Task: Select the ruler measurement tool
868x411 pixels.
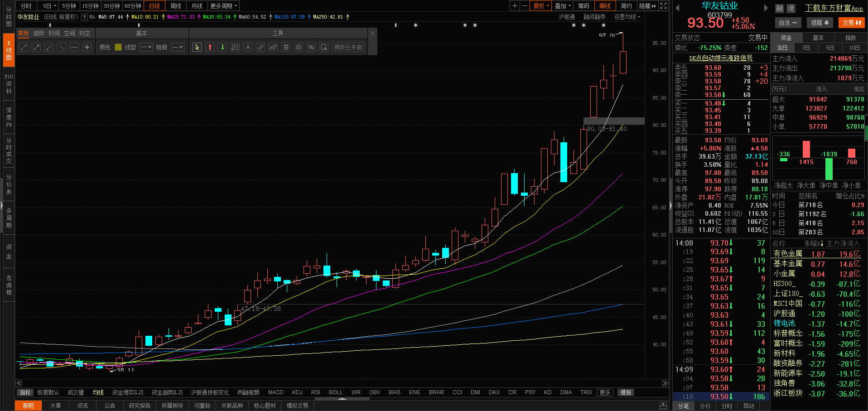Action: pos(260,47)
